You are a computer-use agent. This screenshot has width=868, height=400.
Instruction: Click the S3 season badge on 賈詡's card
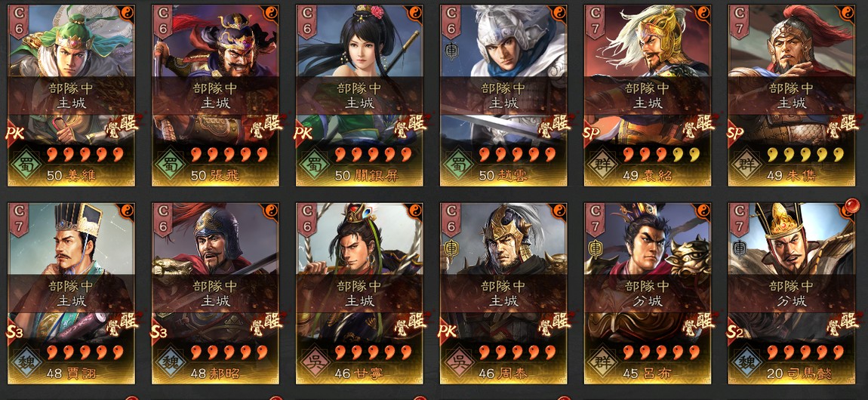coord(17,331)
